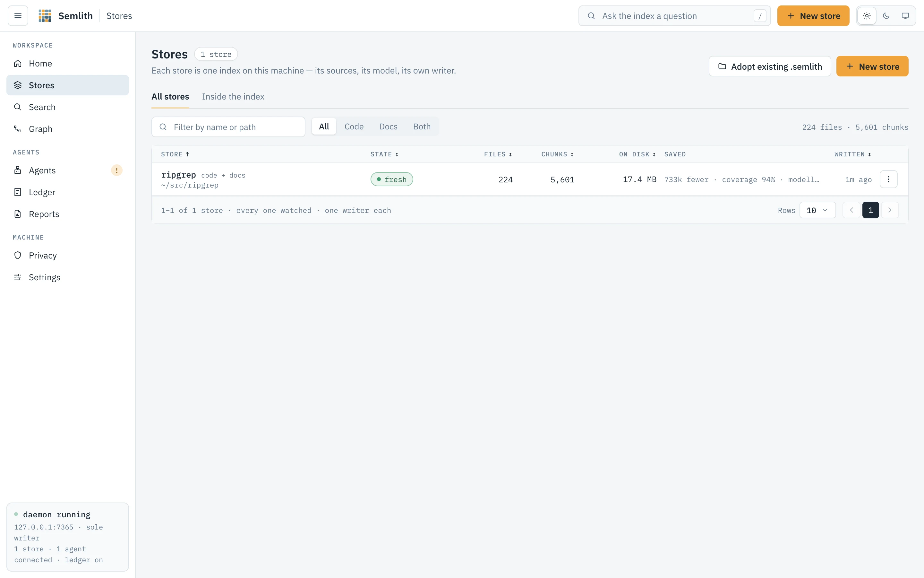Open the ripgrep store name
This screenshot has height=578, width=924.
pos(178,175)
